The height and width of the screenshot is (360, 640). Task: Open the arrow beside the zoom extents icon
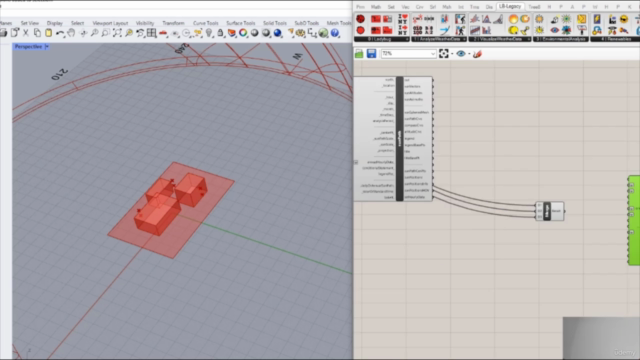tap(452, 54)
